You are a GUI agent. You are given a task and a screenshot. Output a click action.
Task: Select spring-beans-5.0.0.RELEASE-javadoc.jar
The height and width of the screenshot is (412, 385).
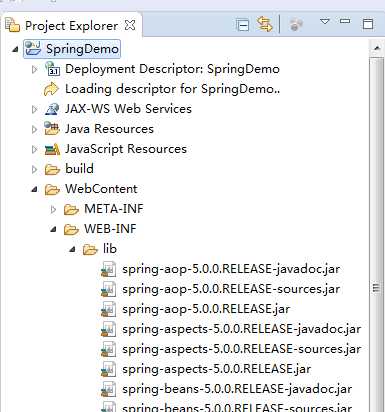tap(237, 389)
